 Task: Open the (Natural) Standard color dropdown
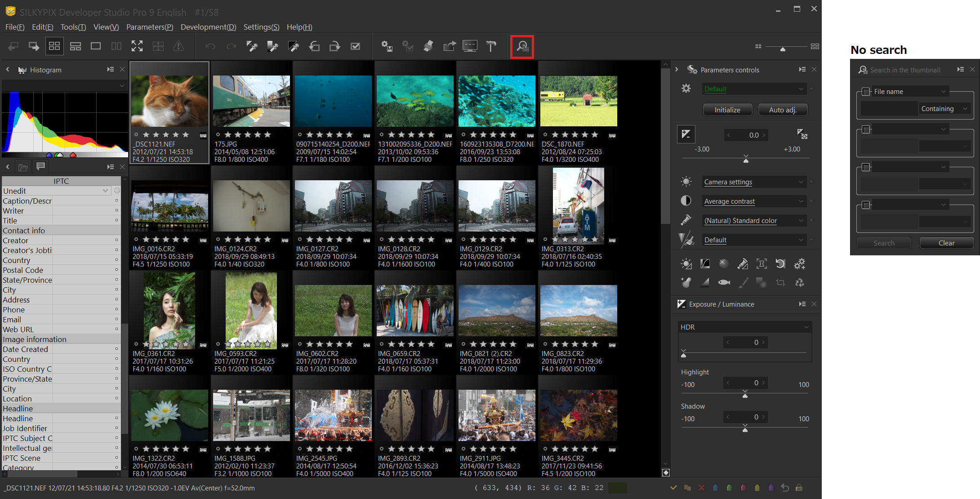(x=753, y=221)
